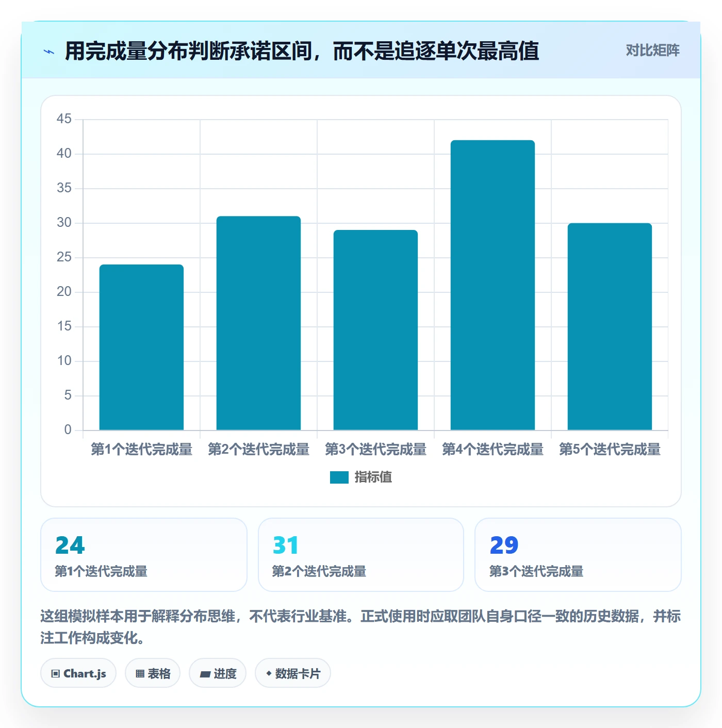Viewport: 722px width, 728px height.
Task: Click y-axis tick value 45
Action: 64,119
